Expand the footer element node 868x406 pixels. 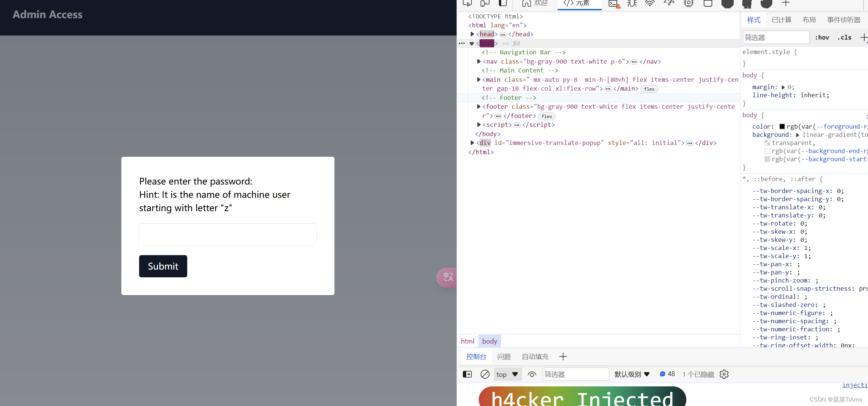(479, 106)
